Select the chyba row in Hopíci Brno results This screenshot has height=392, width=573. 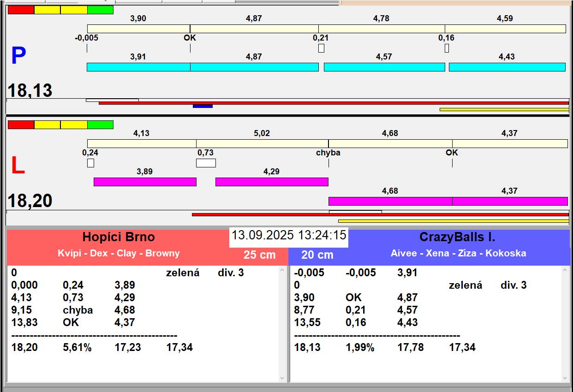coord(78,310)
